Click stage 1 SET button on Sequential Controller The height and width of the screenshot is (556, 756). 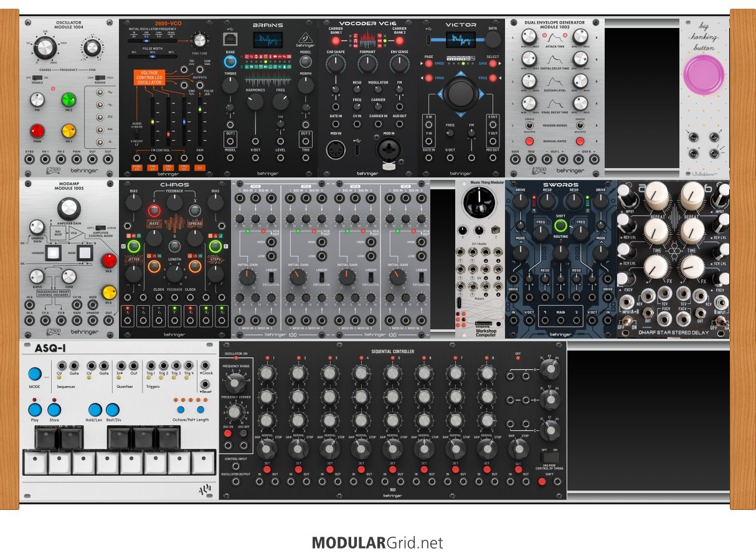(x=267, y=470)
